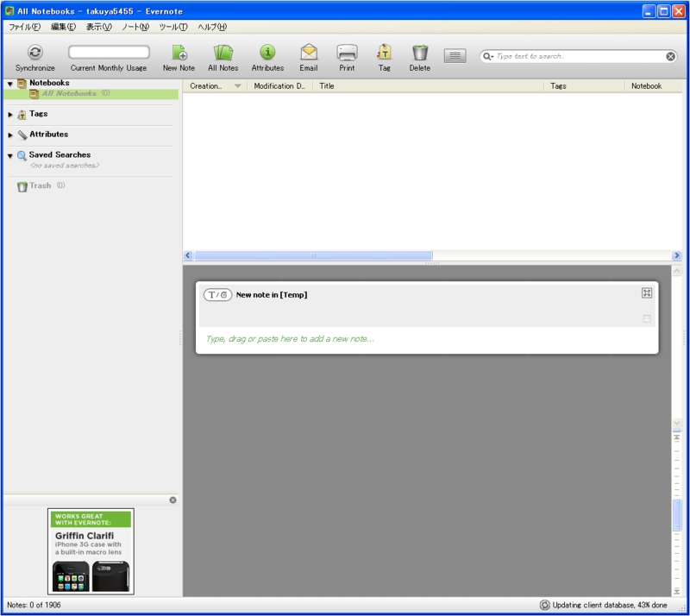Jump to the bottom of the time band
This screenshot has height=616, width=690.
point(676,591)
